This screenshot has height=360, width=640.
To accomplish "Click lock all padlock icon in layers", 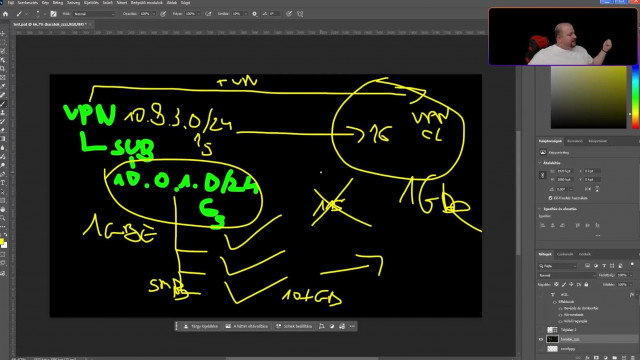I will click(587, 284).
